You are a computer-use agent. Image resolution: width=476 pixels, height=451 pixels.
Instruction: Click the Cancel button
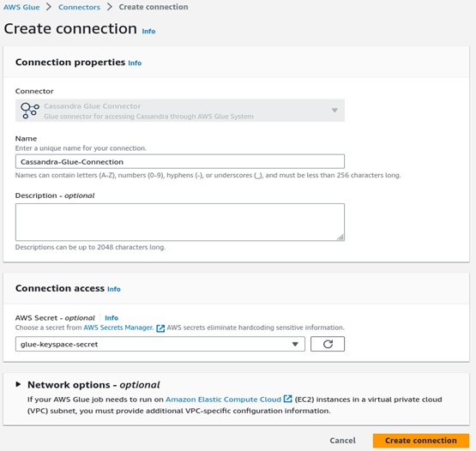pyautogui.click(x=342, y=441)
